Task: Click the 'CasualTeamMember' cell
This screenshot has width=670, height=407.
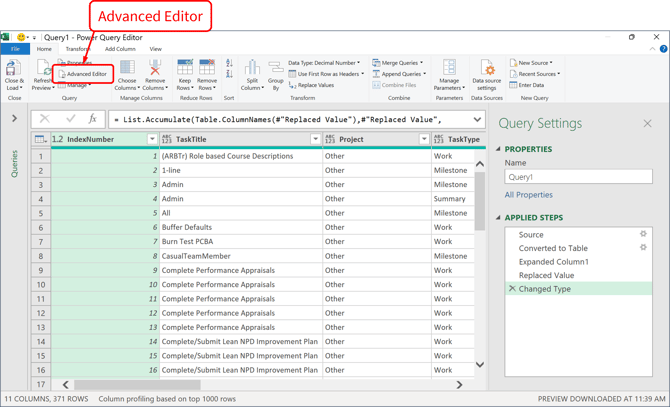Action: [x=241, y=256]
